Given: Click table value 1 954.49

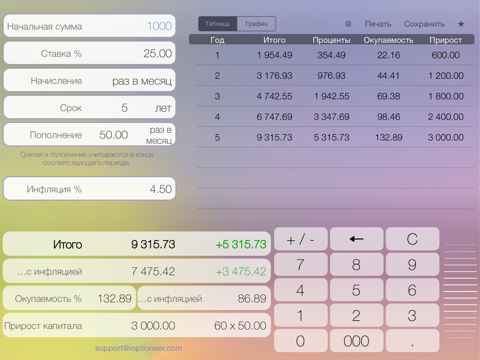Looking at the screenshot, I should point(274,55).
